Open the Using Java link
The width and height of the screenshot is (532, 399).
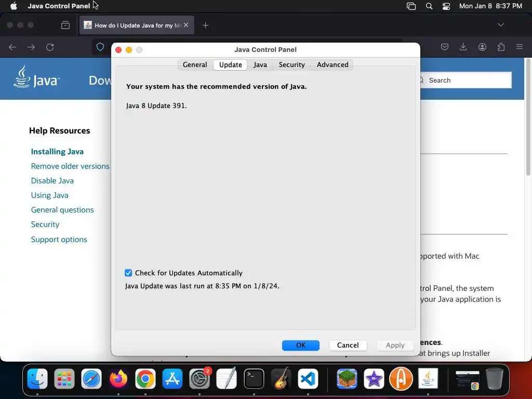(x=50, y=195)
